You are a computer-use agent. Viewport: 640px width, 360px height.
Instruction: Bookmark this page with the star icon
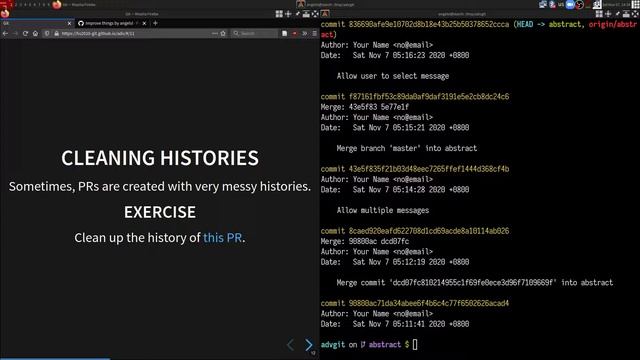tap(223, 33)
